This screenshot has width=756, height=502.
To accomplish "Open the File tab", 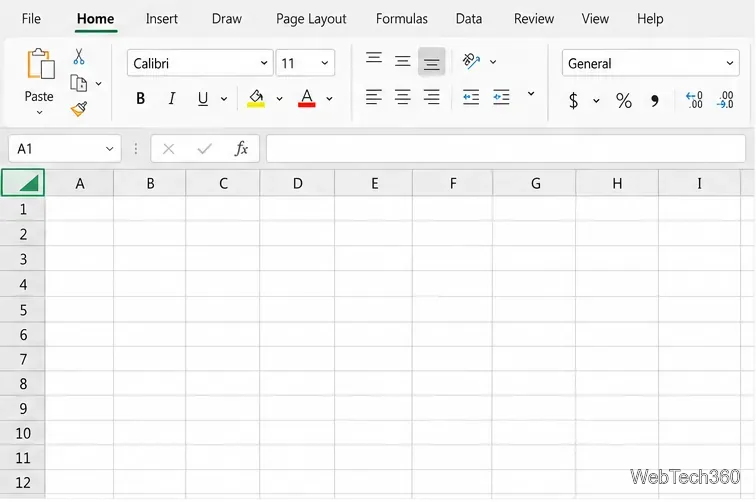I will click(31, 19).
